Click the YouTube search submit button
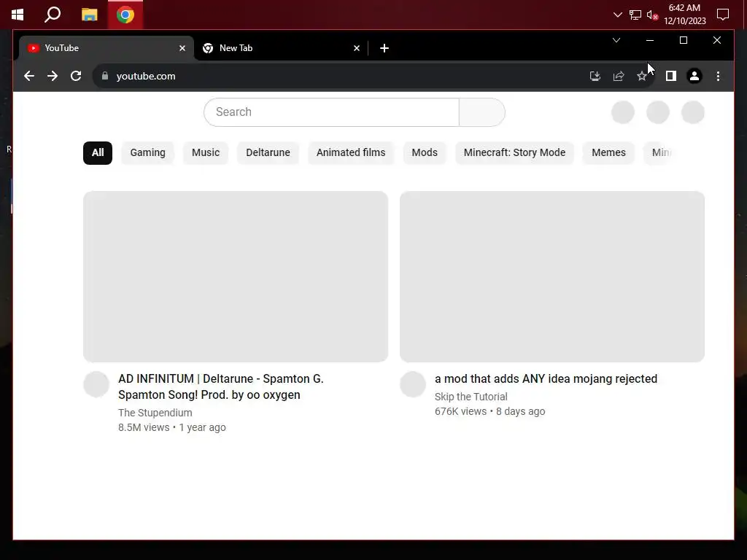747x560 pixels. 481,112
